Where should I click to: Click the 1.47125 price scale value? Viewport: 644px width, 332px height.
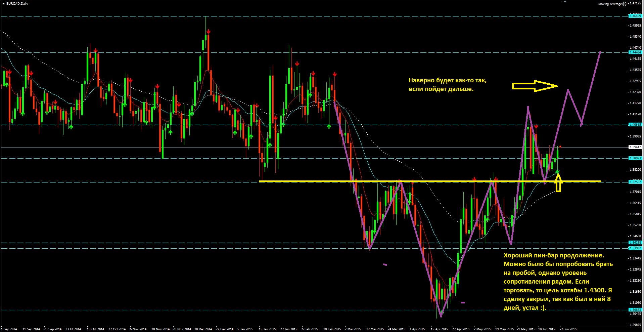coord(636,3)
